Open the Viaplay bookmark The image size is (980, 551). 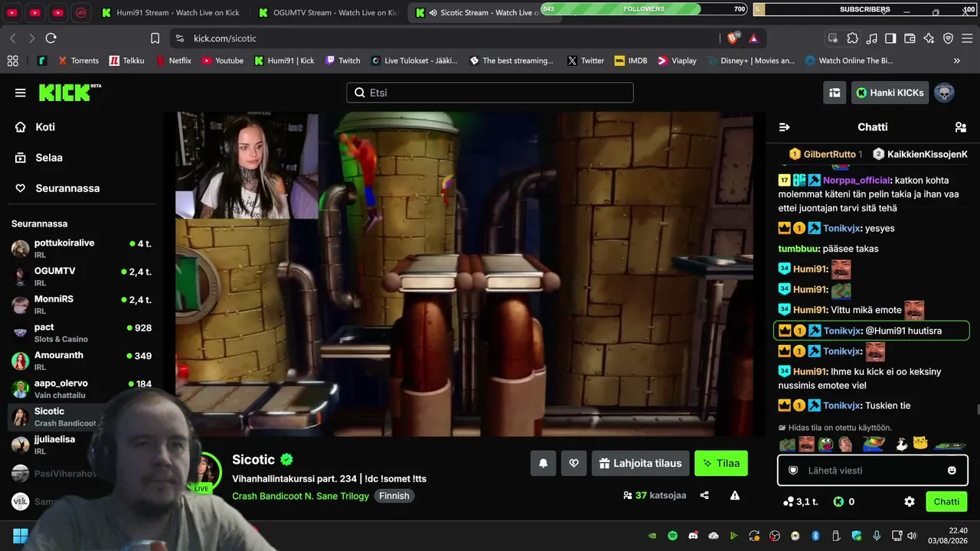[x=677, y=60]
